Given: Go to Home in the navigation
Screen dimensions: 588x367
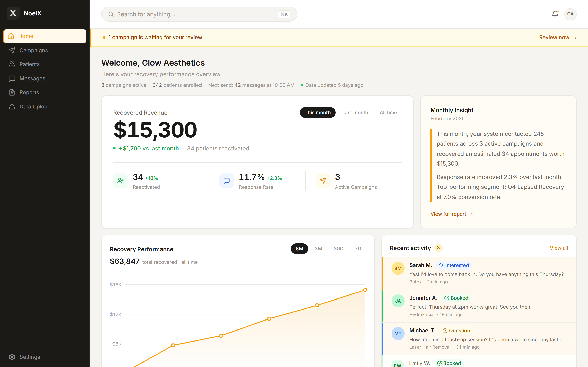Looking at the screenshot, I should tap(26, 36).
